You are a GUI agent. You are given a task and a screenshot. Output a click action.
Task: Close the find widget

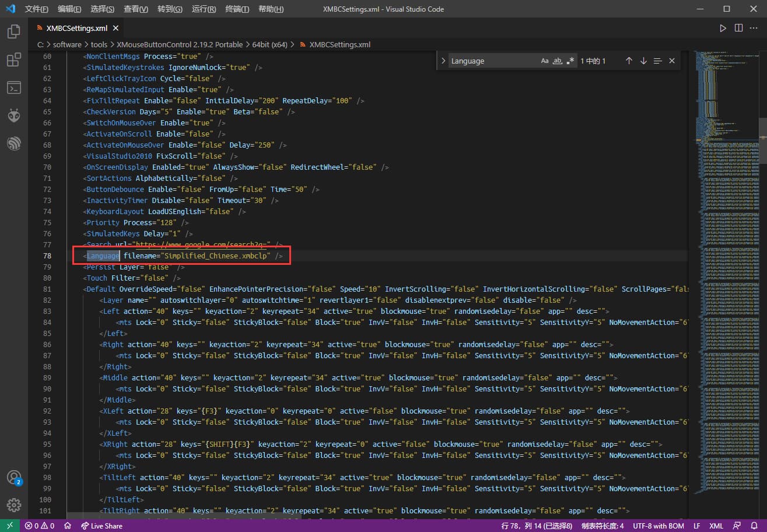click(671, 61)
